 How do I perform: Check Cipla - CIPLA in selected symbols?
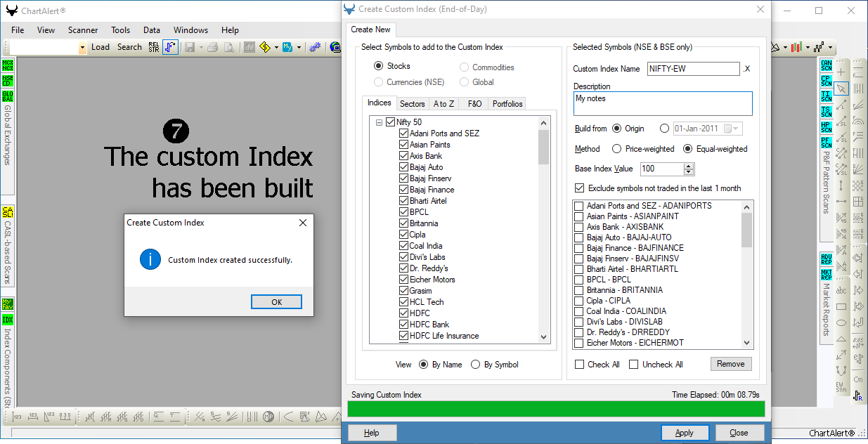pyautogui.click(x=579, y=301)
